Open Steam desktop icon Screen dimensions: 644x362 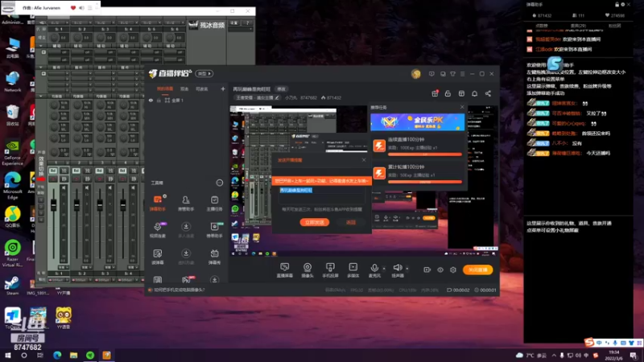(12, 286)
